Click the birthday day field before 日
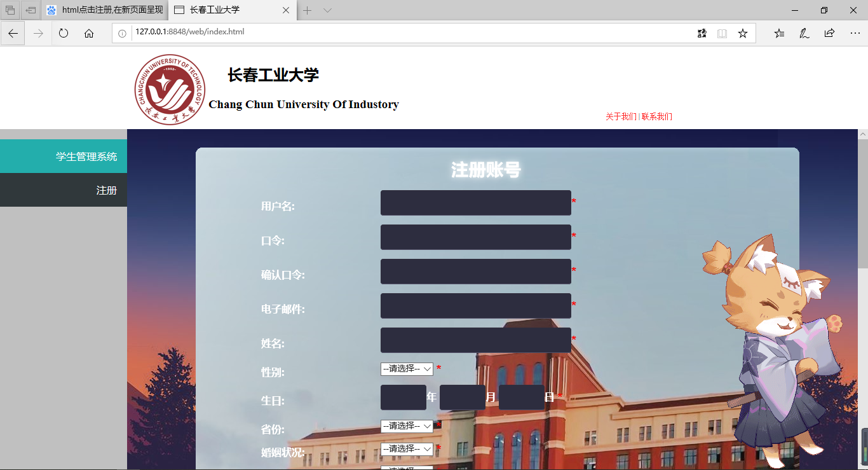The image size is (868, 470). (x=522, y=397)
